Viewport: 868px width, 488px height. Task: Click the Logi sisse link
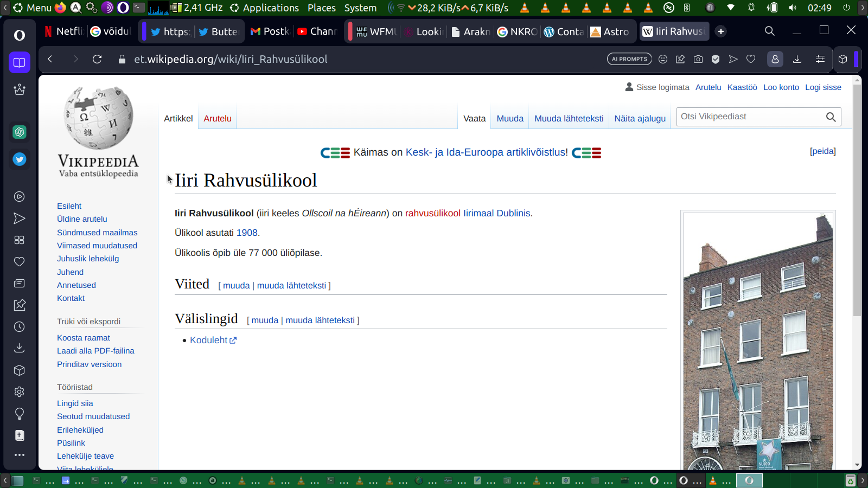[x=823, y=87]
